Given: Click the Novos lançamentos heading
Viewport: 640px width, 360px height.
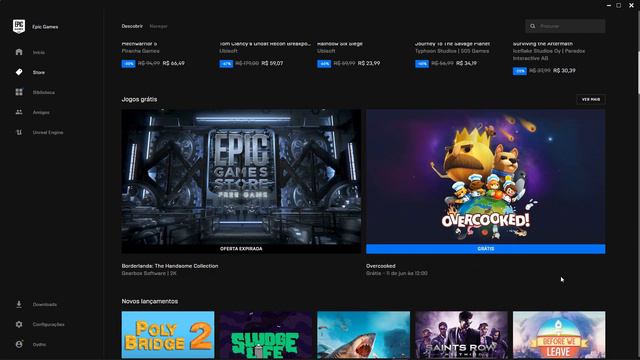Looking at the screenshot, I should [150, 301].
